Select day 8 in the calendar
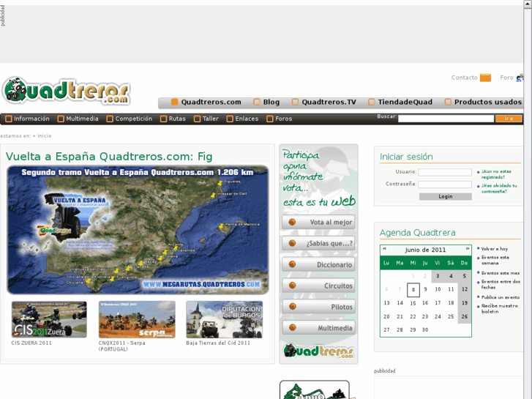 [x=413, y=290]
